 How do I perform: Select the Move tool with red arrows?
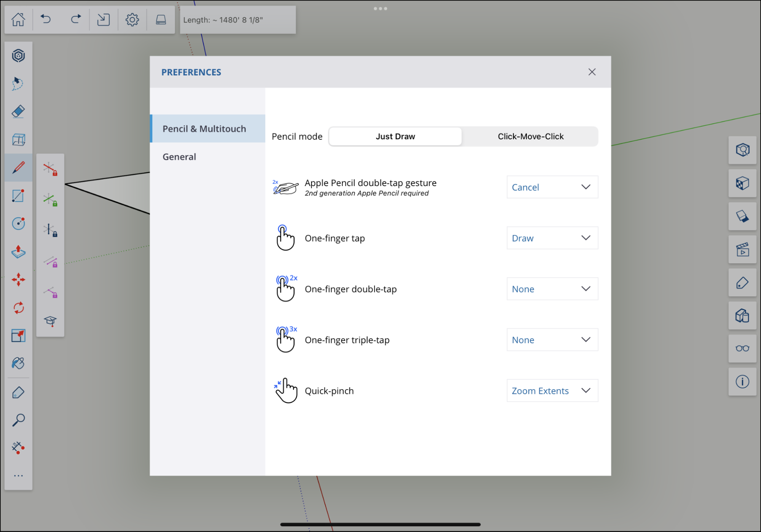(18, 280)
